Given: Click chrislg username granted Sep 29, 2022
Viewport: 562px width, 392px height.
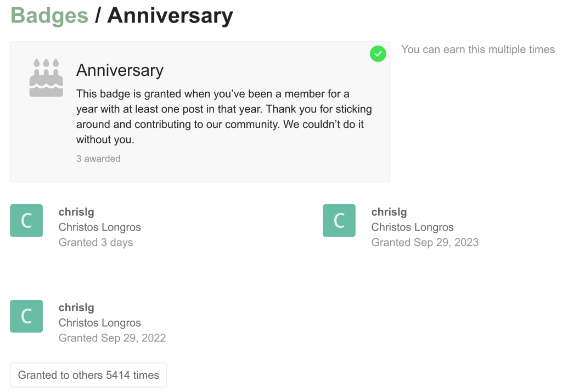Looking at the screenshot, I should point(76,307).
